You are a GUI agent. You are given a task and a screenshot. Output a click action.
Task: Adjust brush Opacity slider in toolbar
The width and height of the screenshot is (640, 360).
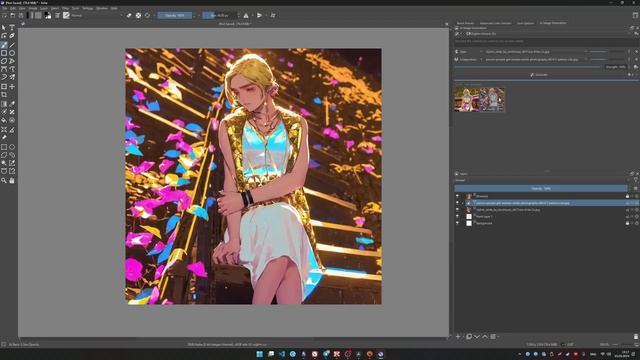pyautogui.click(x=175, y=16)
